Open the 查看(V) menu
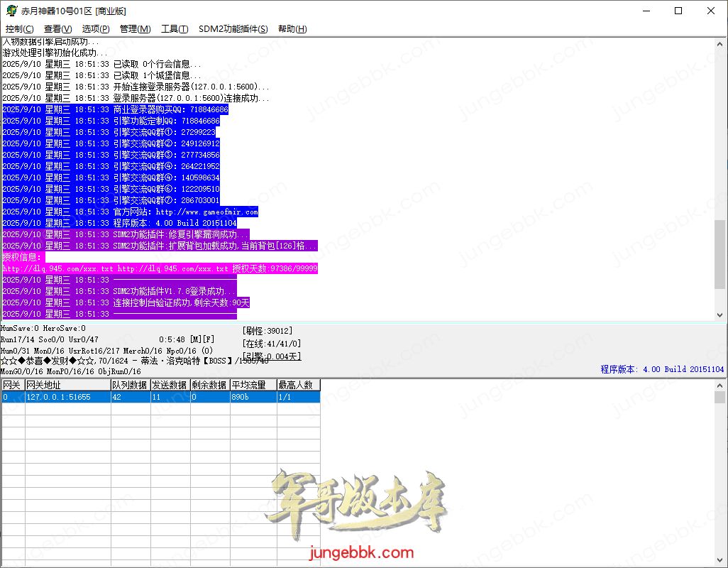Screen dimensions: 728x568 [x=57, y=29]
